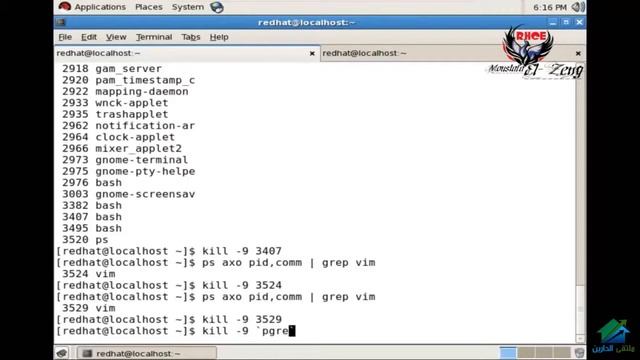Open the View menu
The width and height of the screenshot is (640, 360).
pos(116,37)
